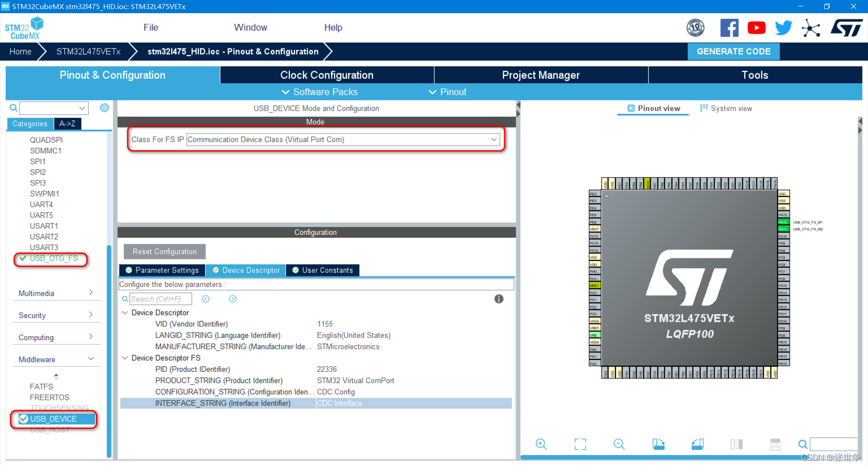Select the Device Descriptor tab
Viewport: 868px width, 466px height.
246,270
